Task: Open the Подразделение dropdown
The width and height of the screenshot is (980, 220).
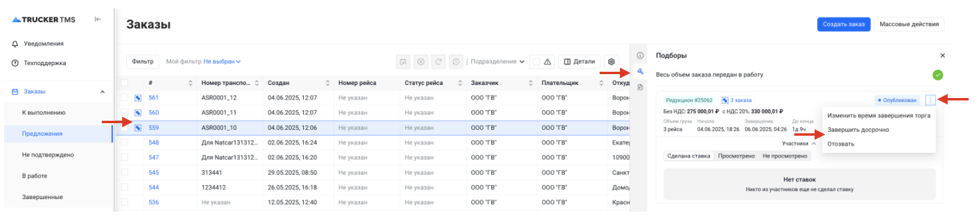Action: [497, 62]
